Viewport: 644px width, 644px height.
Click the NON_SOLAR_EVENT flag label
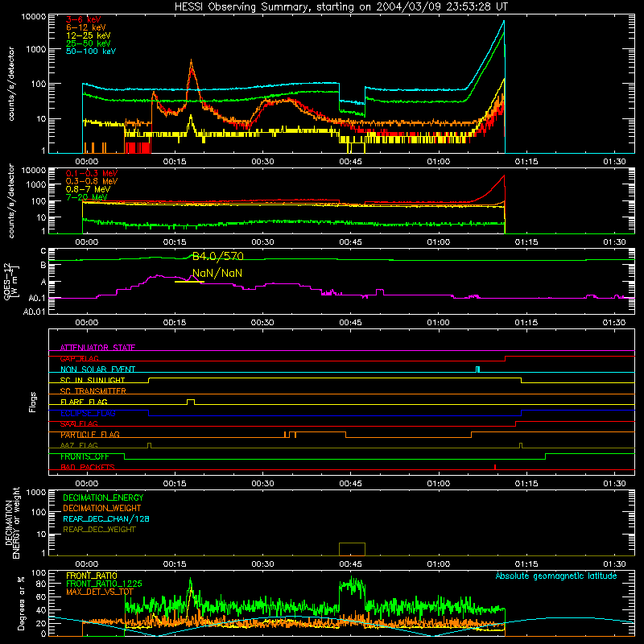tap(97, 369)
